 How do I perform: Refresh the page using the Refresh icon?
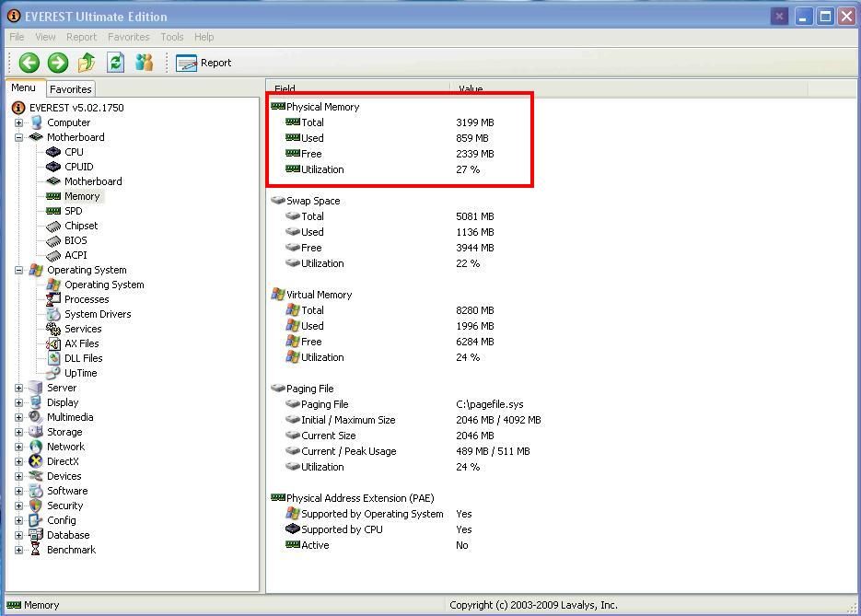(x=115, y=63)
